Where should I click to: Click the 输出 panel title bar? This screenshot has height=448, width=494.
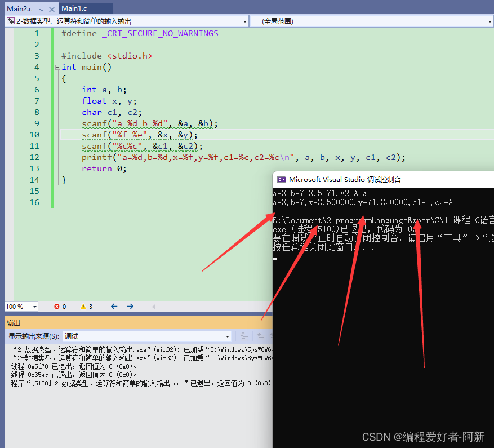(139, 323)
